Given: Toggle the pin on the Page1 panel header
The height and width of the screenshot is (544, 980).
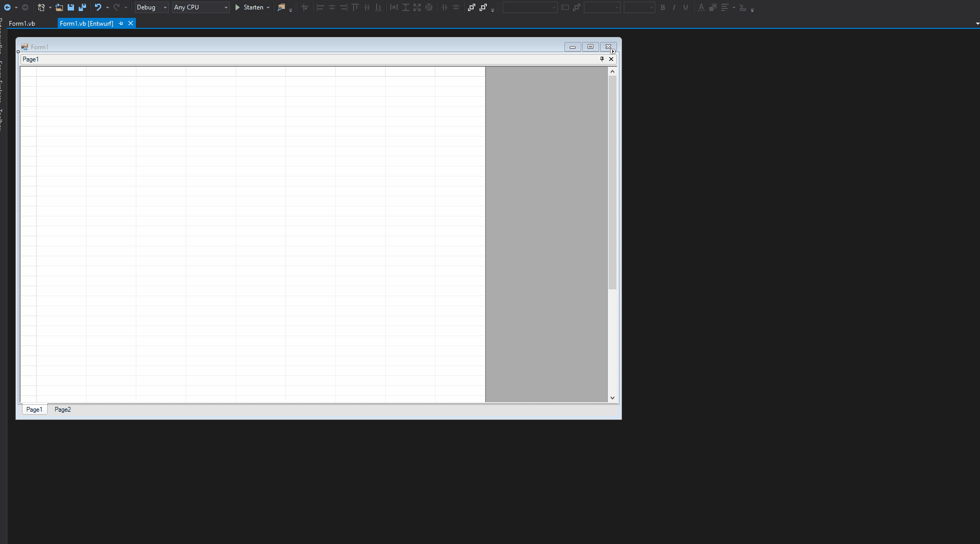Looking at the screenshot, I should 602,59.
